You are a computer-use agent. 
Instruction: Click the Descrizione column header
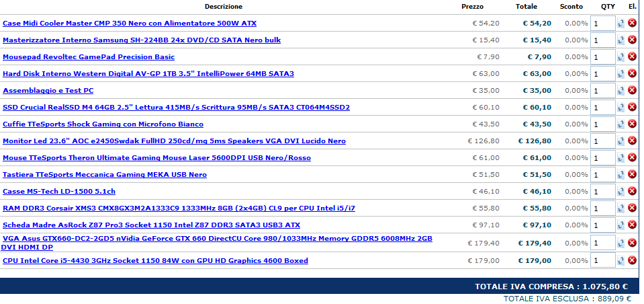click(224, 7)
